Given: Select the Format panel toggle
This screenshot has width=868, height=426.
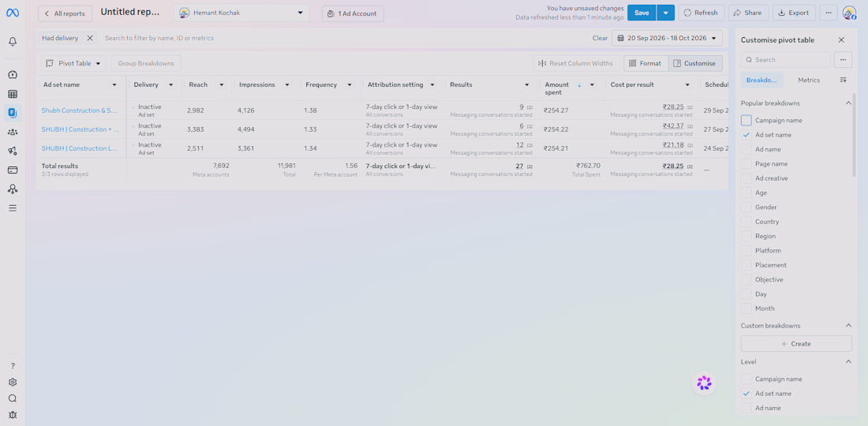Looking at the screenshot, I should coord(645,64).
